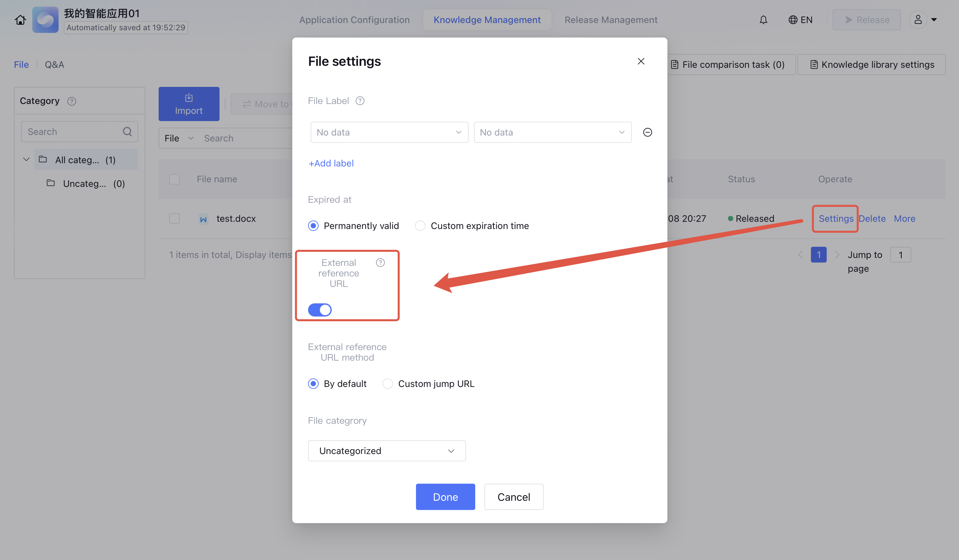This screenshot has width=959, height=560.
Task: Open the second No data label dropdown
Action: [552, 132]
